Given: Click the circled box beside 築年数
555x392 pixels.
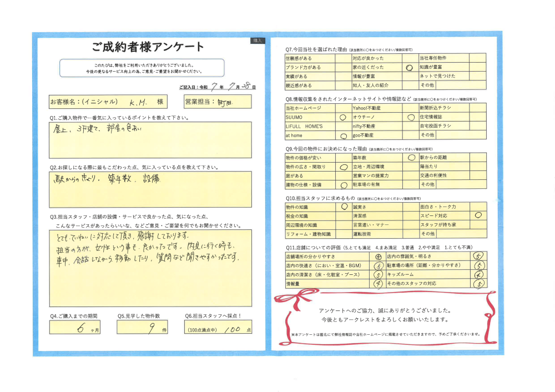Looking at the screenshot, I should coord(410,158).
